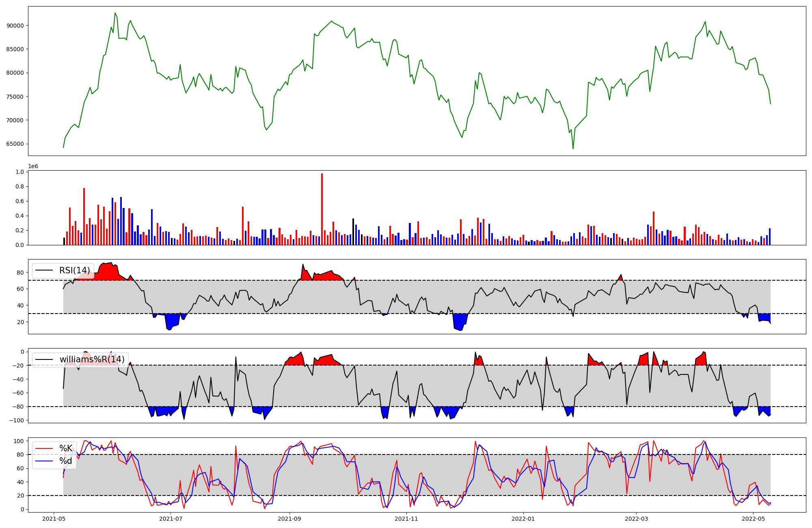Screen dimensions: 812x528
Task: Click the -100 tick on Williams axis
Action: point(17,420)
